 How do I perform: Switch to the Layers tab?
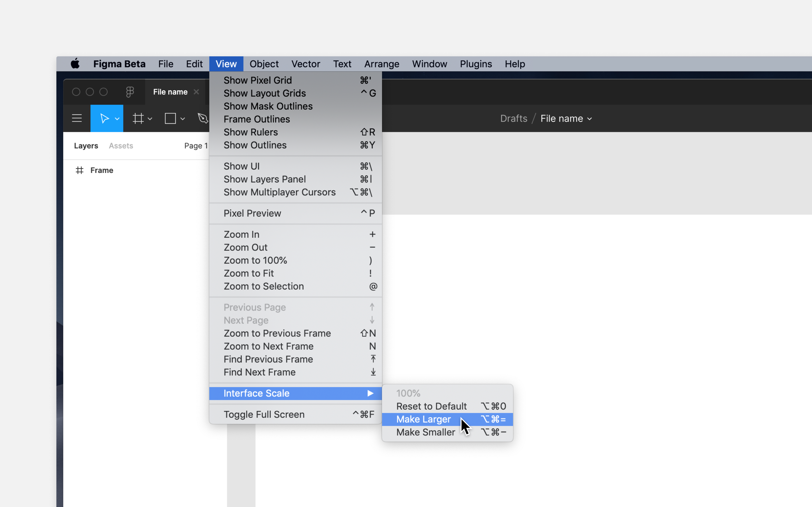click(x=86, y=145)
